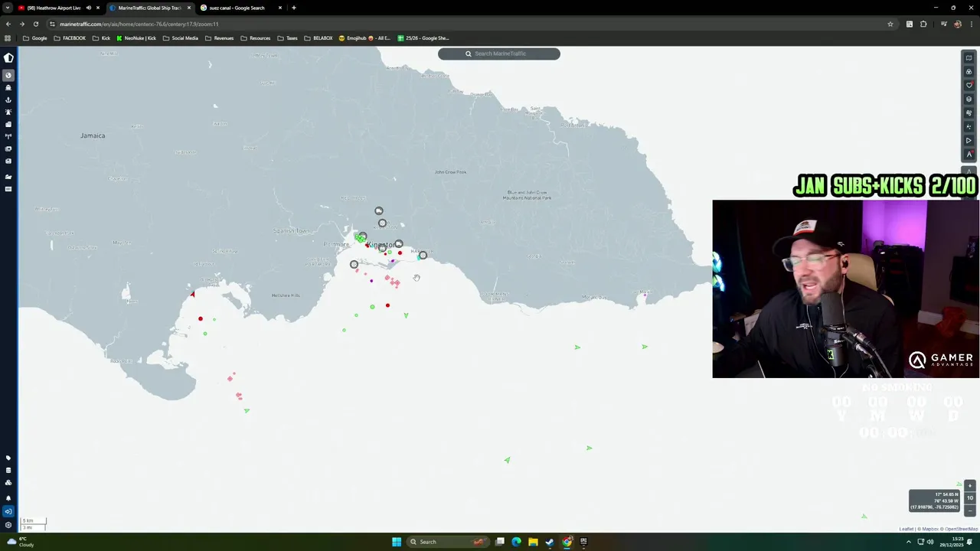Open the Chrome extensions puzzle icon

click(923, 24)
